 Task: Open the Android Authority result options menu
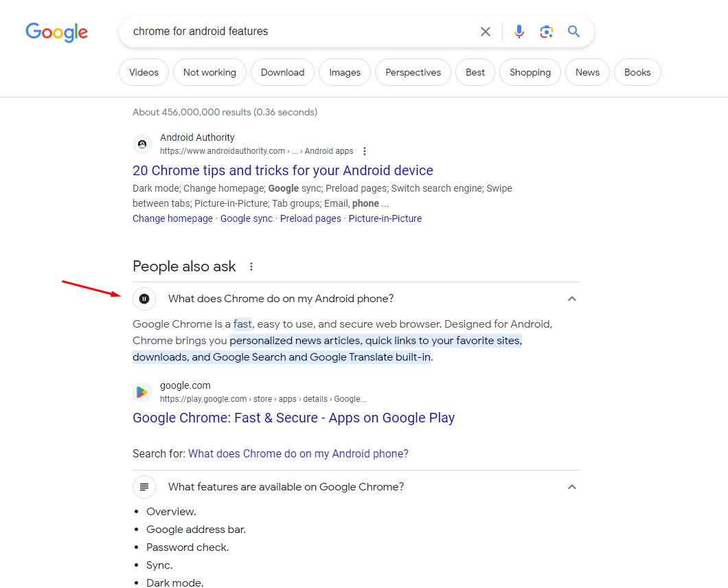(365, 151)
